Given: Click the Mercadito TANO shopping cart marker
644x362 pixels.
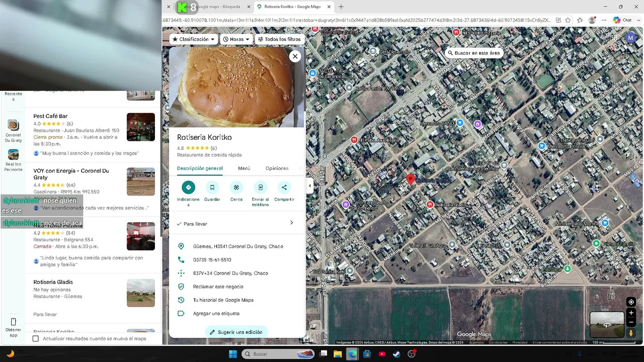Looking at the screenshot, I should (x=460, y=123).
